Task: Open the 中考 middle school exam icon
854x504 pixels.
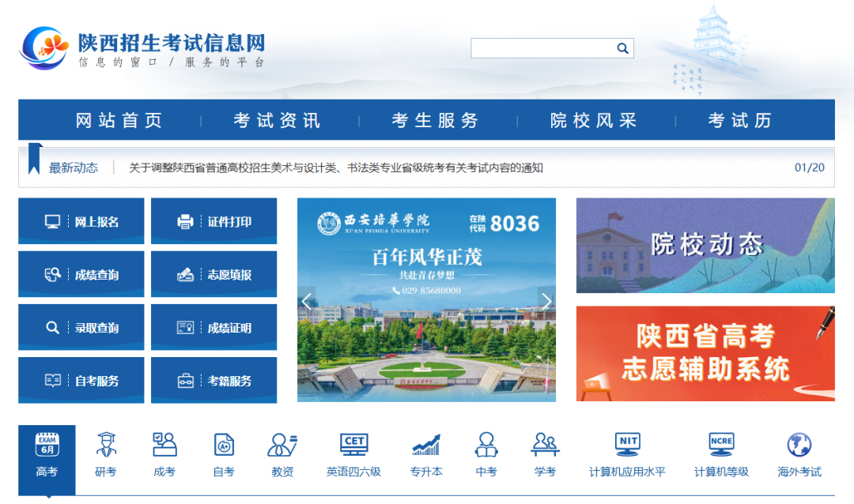Action: pyautogui.click(x=485, y=454)
